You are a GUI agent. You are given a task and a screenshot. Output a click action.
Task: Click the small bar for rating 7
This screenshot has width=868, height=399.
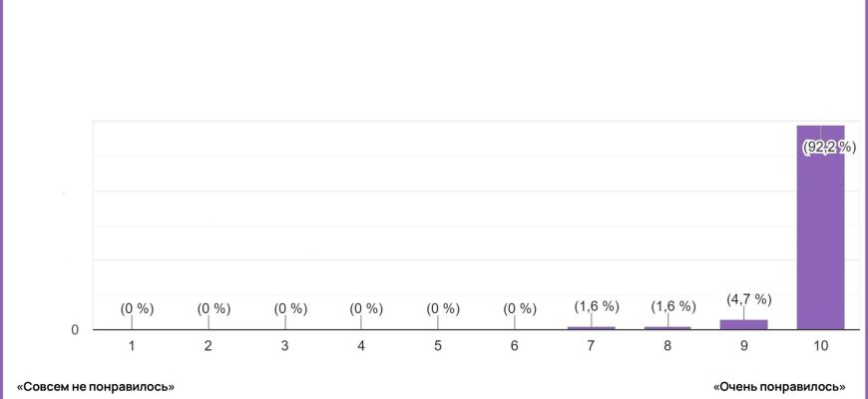pyautogui.click(x=591, y=327)
